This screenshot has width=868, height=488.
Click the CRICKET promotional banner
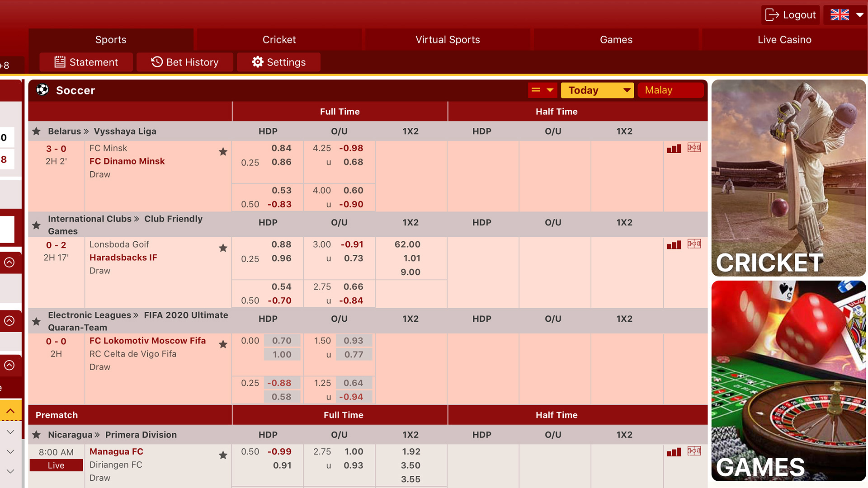pos(788,178)
